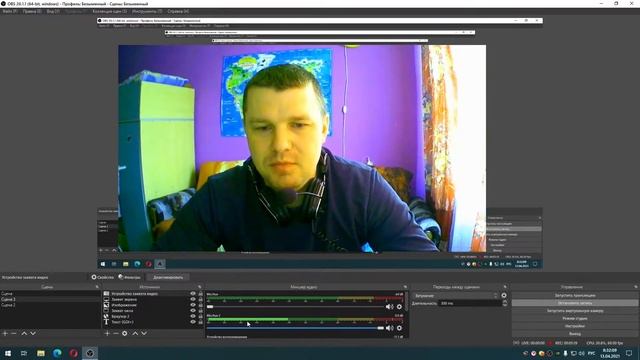Move the selected source down

(144, 333)
